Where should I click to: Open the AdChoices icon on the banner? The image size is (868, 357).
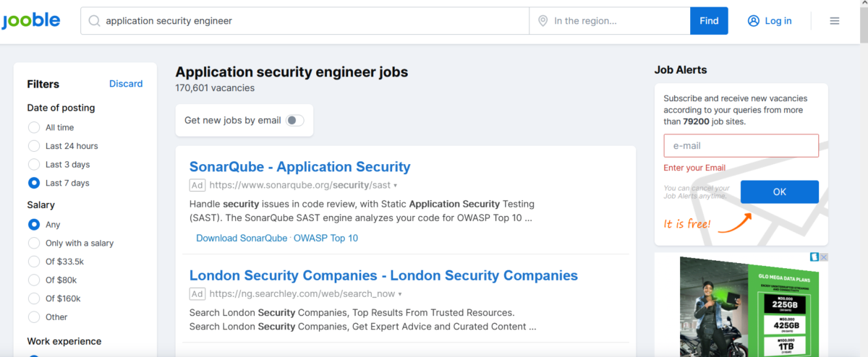814,257
